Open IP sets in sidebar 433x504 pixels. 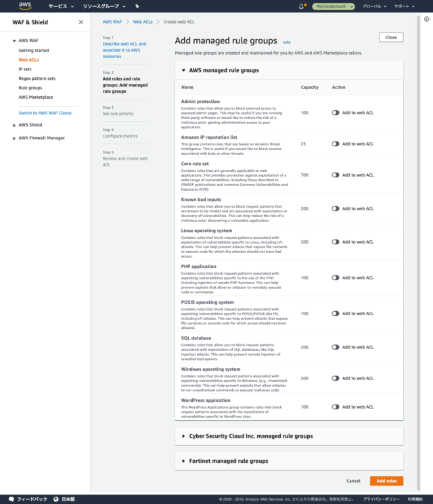[25, 69]
